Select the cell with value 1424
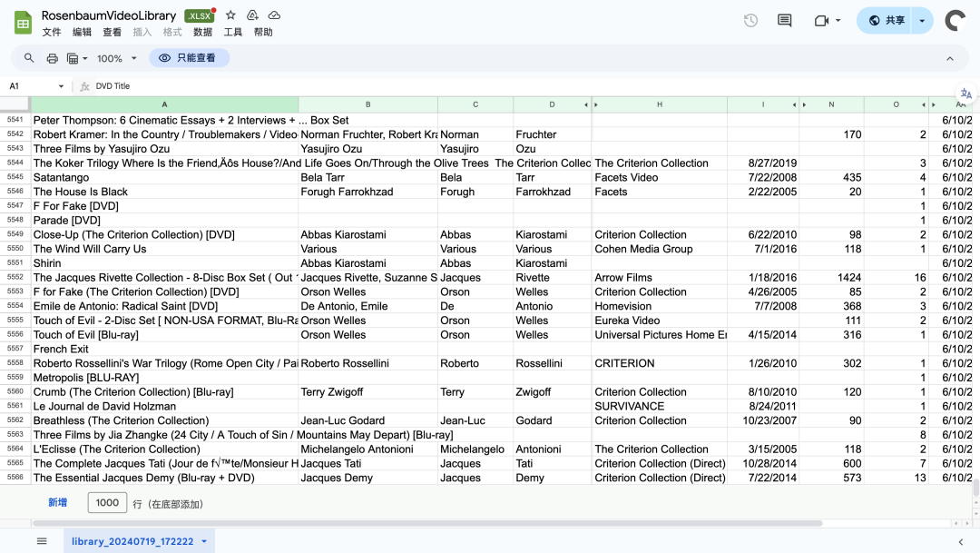The image size is (980, 553). pos(832,278)
